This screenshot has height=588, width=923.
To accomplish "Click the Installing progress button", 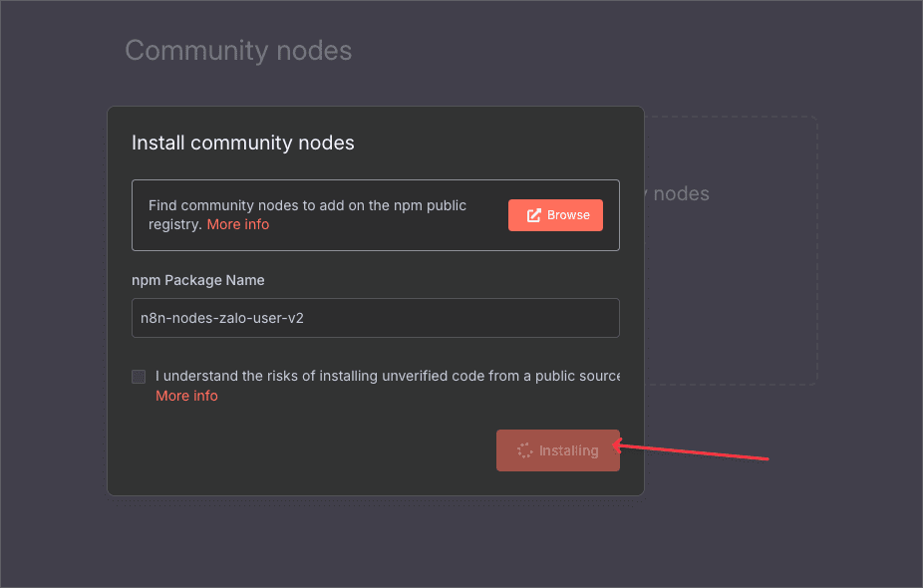I will click(x=557, y=450).
